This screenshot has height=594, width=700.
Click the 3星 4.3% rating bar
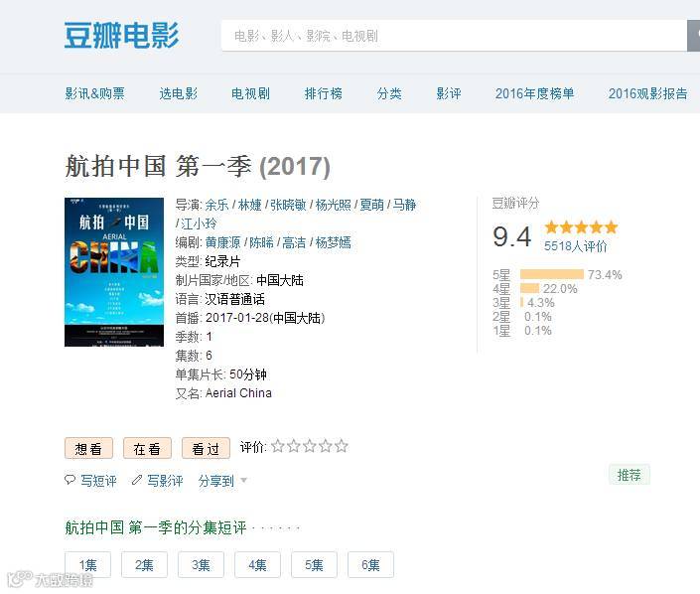[521, 302]
